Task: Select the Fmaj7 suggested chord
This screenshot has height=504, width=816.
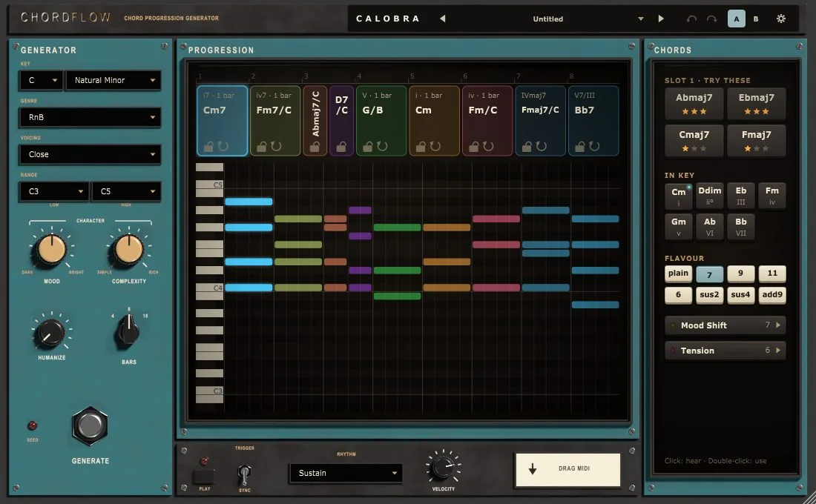Action: (756, 141)
